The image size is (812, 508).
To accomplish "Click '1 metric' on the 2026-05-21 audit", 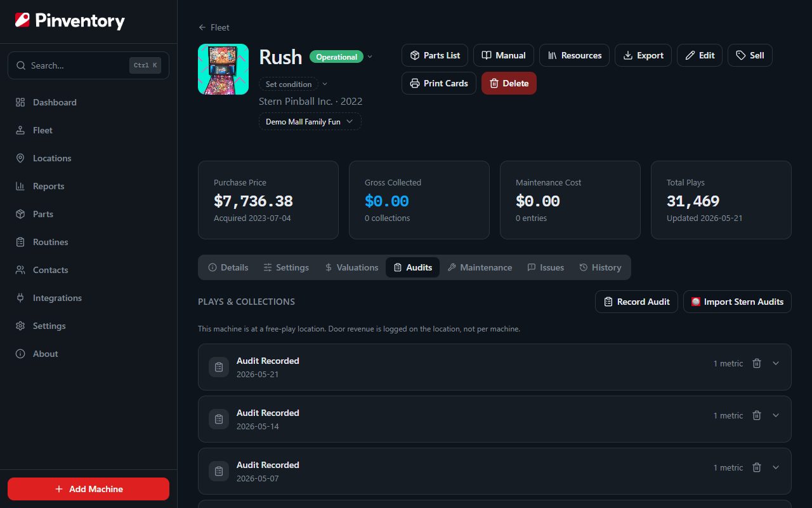I will pos(728,364).
